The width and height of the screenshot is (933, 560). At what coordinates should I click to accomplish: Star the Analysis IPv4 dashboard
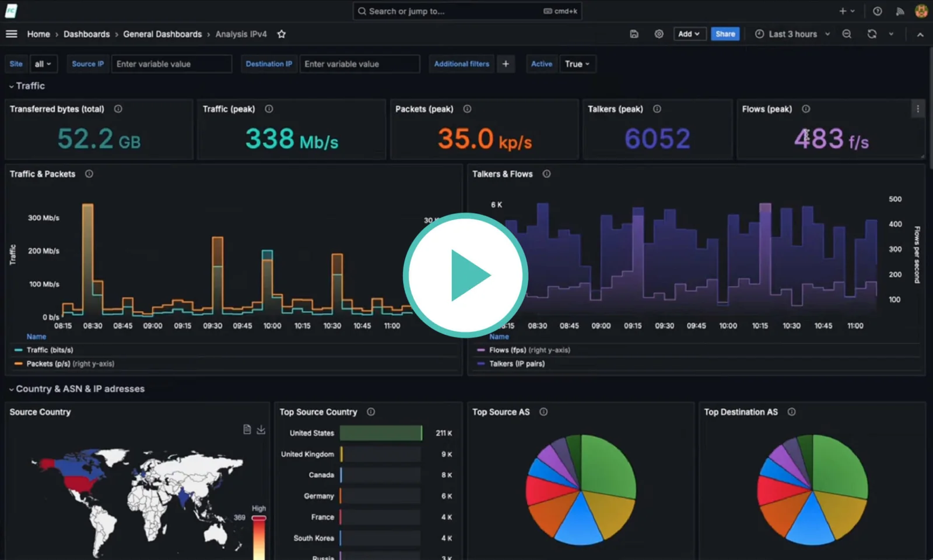pos(282,34)
